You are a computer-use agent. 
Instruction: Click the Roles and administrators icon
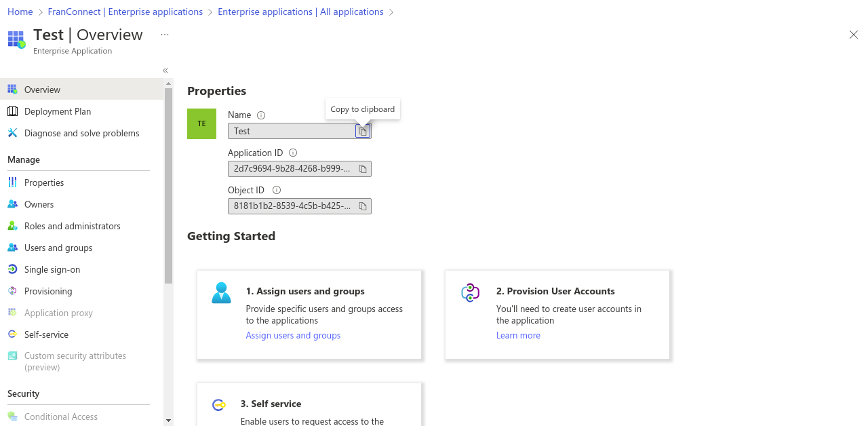(12, 226)
